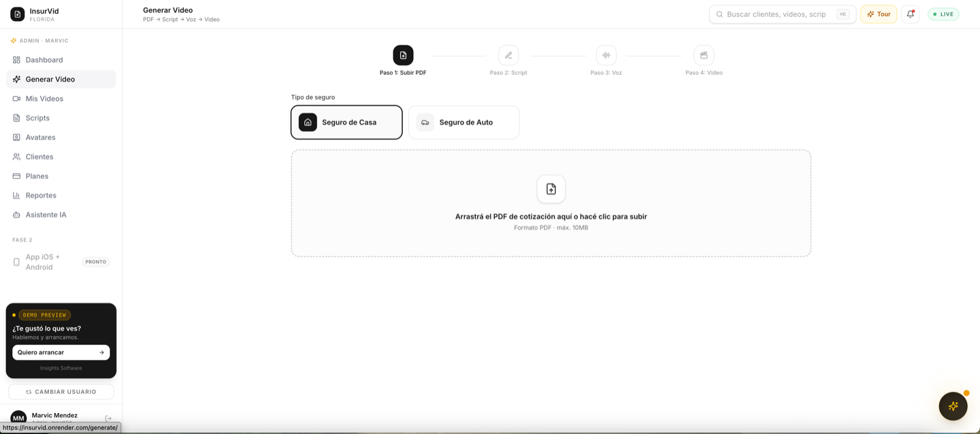Click the Paso 4 Video clapper icon
The image size is (980, 434).
[x=704, y=55]
